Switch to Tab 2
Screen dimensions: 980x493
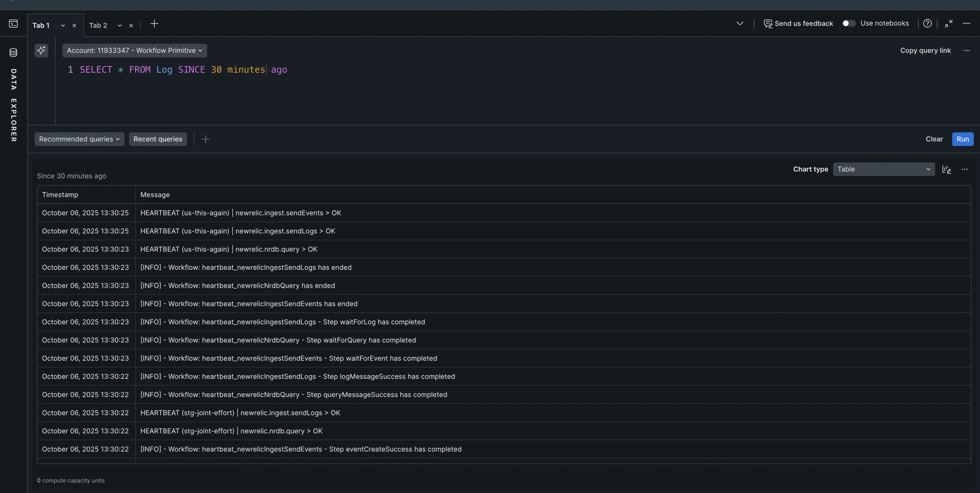(x=98, y=25)
